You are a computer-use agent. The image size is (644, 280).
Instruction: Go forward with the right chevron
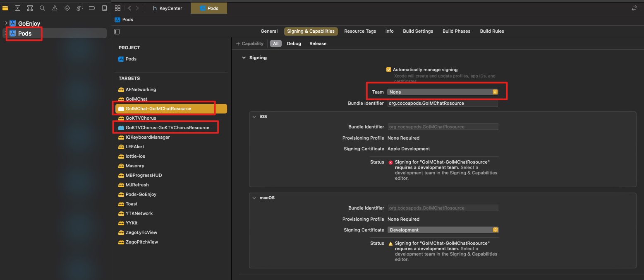(x=137, y=8)
